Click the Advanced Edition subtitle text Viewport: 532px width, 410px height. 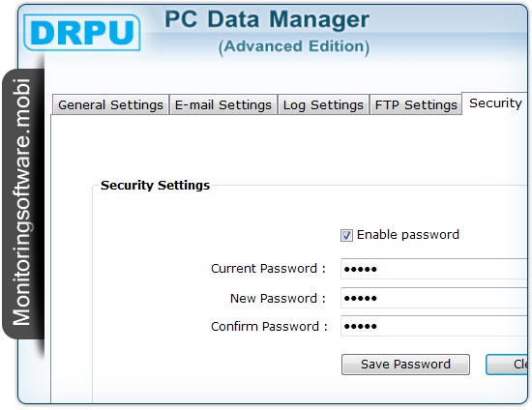pyautogui.click(x=294, y=46)
